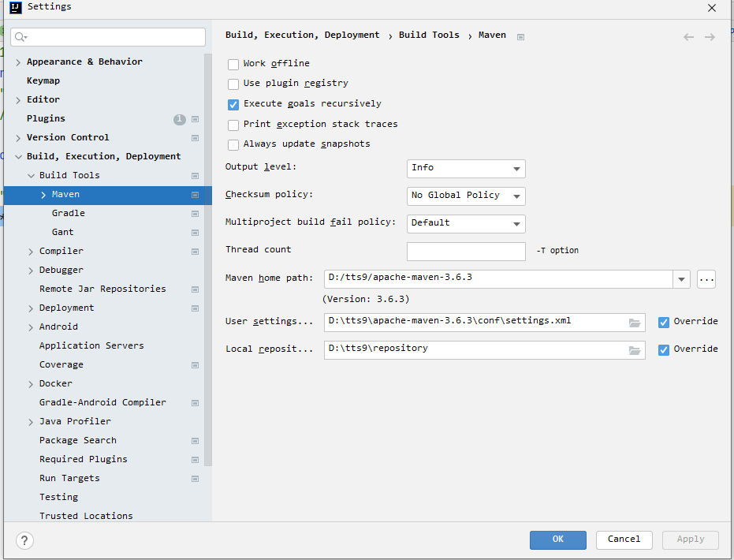Click the project-level icon beside Required Plugins
This screenshot has width=734, height=560.
[x=196, y=459]
